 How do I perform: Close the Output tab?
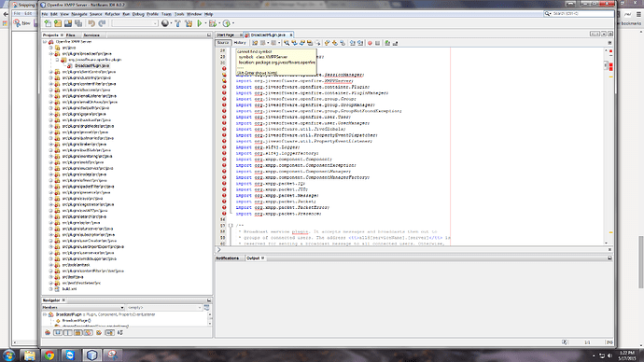tap(263, 258)
